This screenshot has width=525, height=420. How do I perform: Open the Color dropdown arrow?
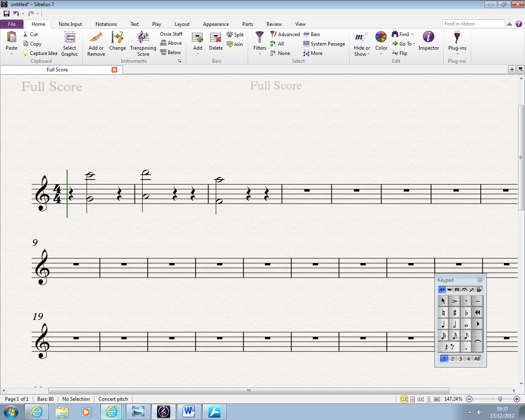pyautogui.click(x=381, y=54)
